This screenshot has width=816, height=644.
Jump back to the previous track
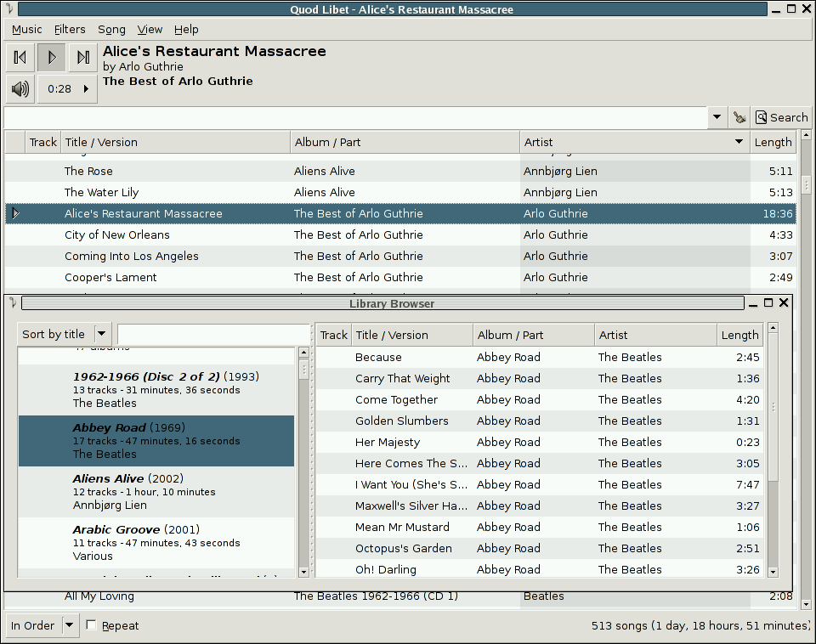[20, 57]
